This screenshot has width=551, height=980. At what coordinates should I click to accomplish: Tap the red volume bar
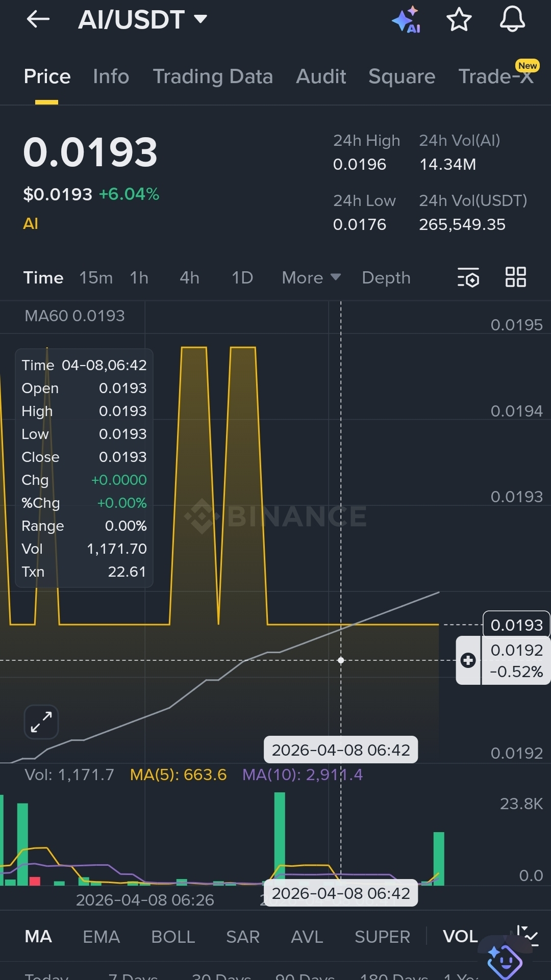(35, 881)
